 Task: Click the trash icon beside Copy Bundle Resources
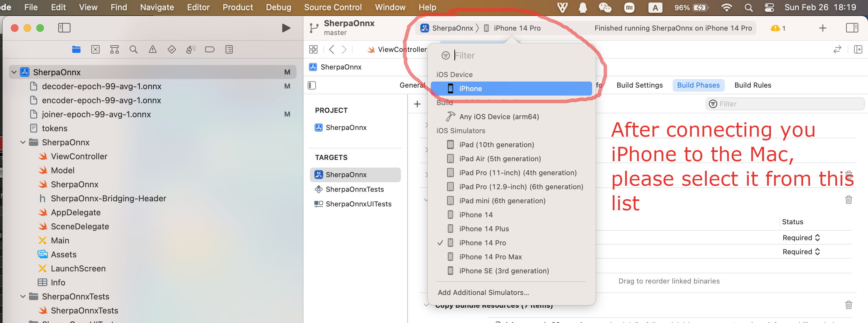coord(849,305)
